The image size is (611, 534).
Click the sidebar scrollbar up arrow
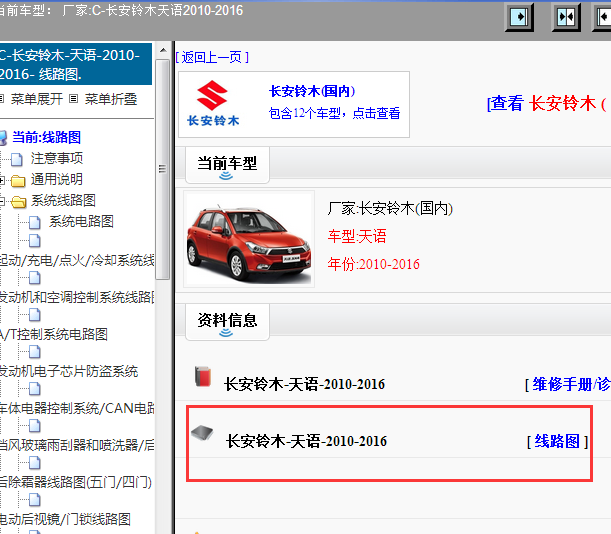click(163, 50)
